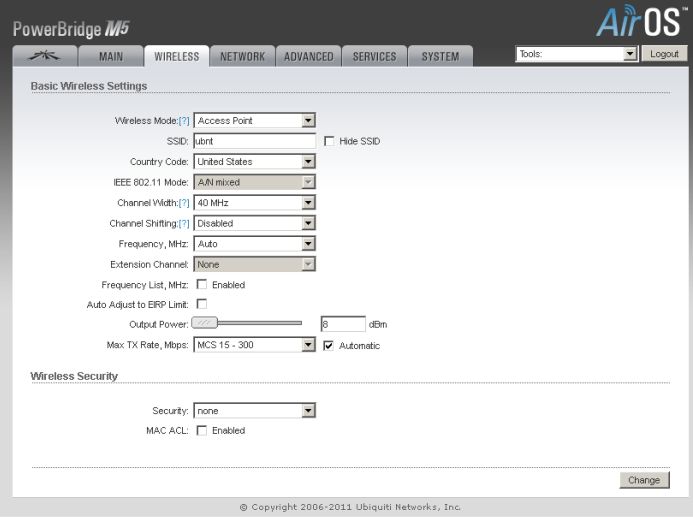
Task: Open the Frequency MHz dropdown
Action: coord(255,243)
